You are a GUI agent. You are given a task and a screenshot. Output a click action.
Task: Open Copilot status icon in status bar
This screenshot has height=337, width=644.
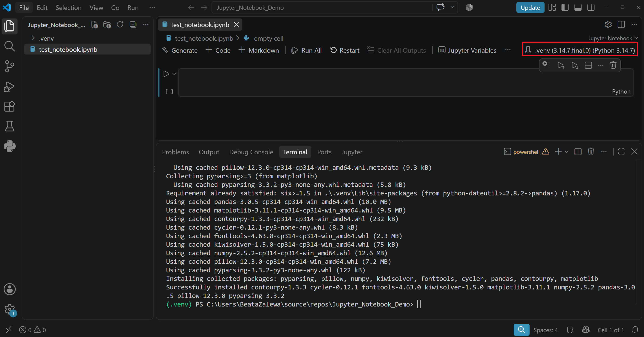(x=585, y=330)
